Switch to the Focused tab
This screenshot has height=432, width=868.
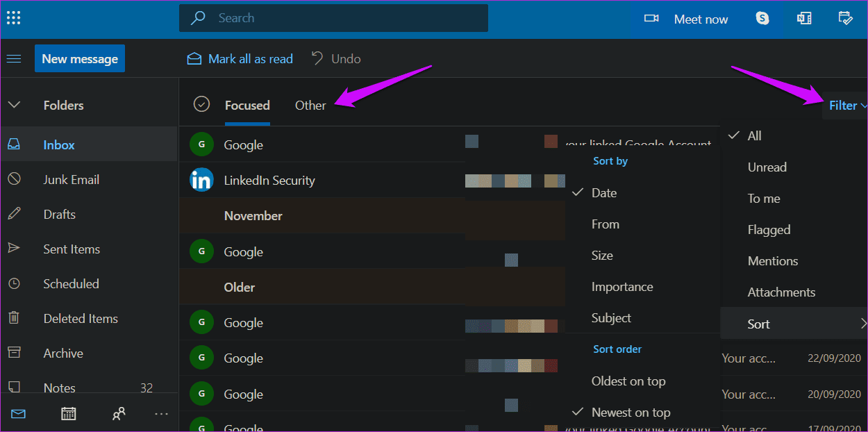pyautogui.click(x=247, y=106)
